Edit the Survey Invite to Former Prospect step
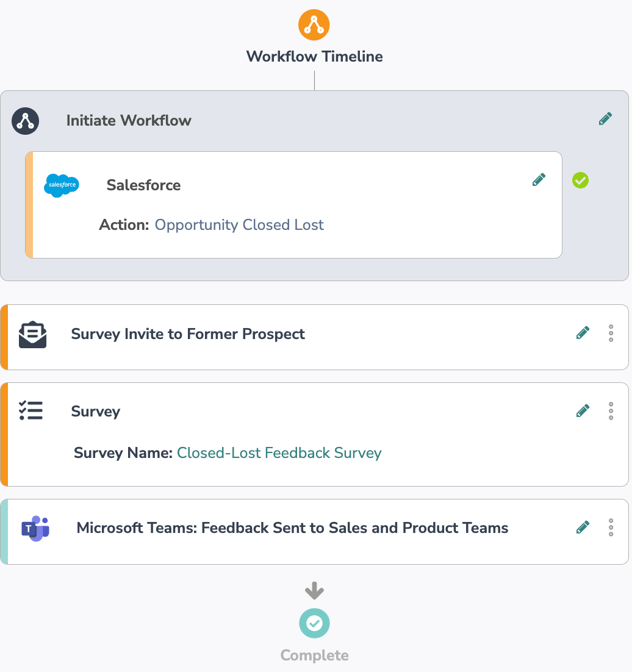 [583, 333]
